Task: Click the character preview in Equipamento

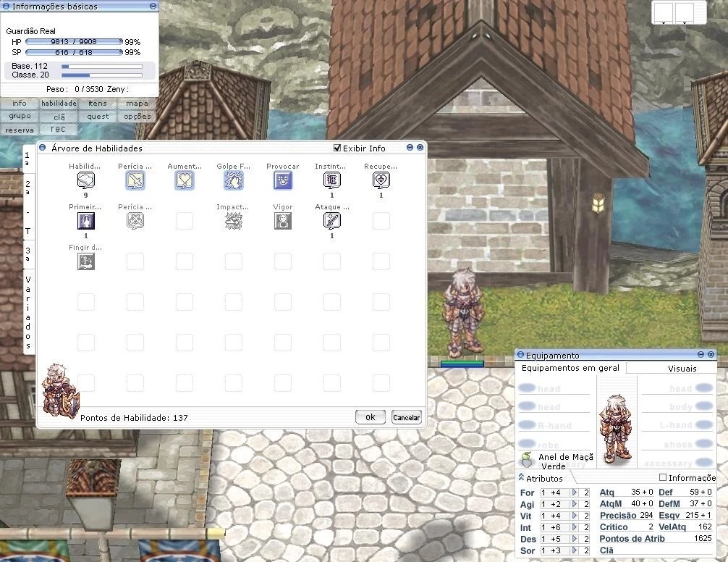Action: tap(617, 428)
